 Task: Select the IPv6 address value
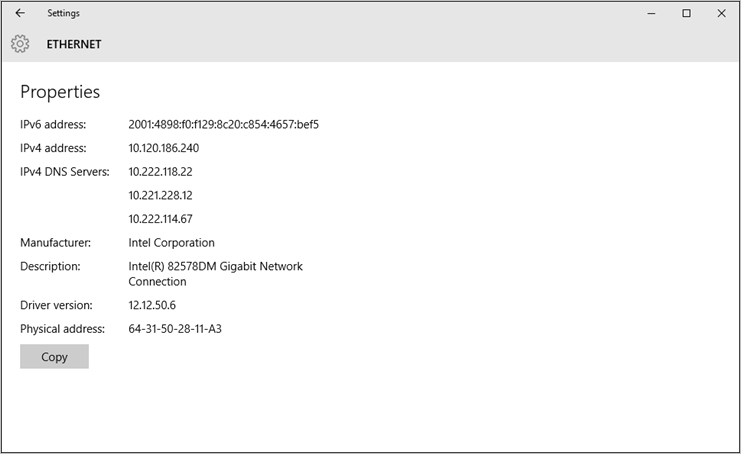pyautogui.click(x=223, y=125)
